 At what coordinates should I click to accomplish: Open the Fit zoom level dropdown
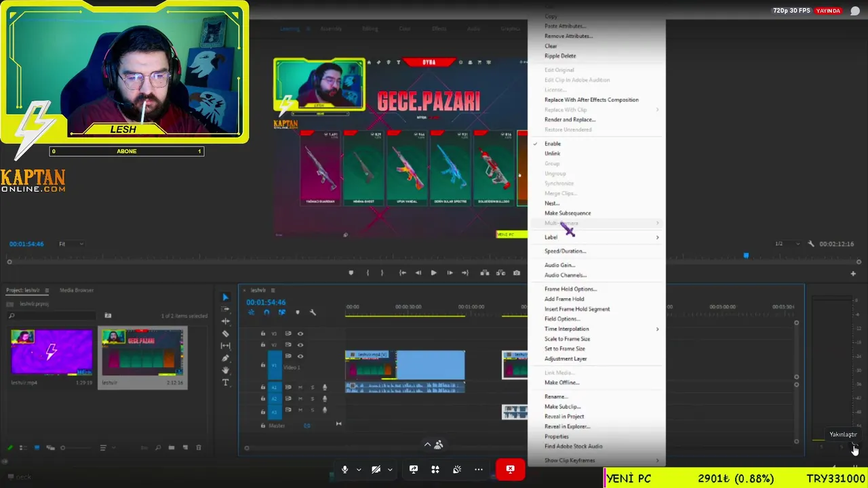pyautogui.click(x=71, y=244)
